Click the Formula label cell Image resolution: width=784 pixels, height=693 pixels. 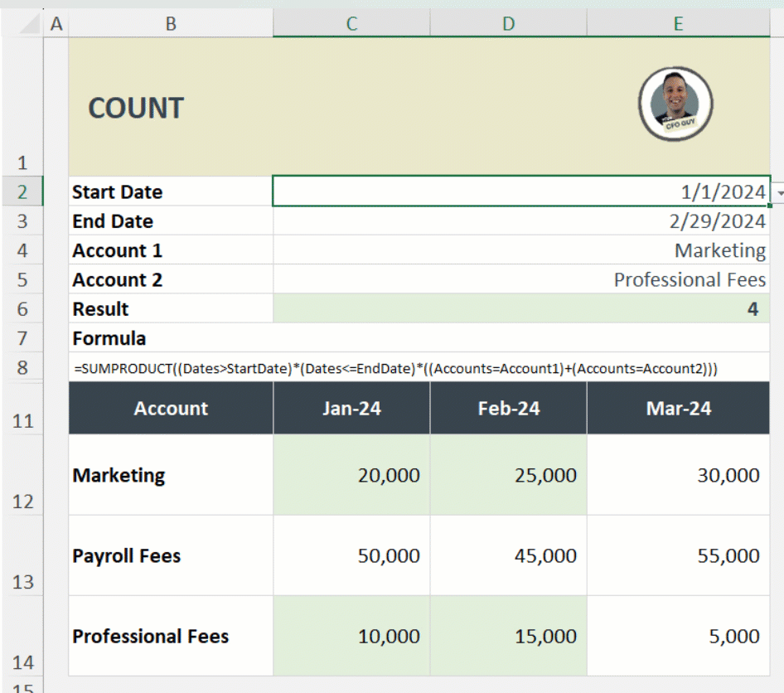pyautogui.click(x=170, y=338)
